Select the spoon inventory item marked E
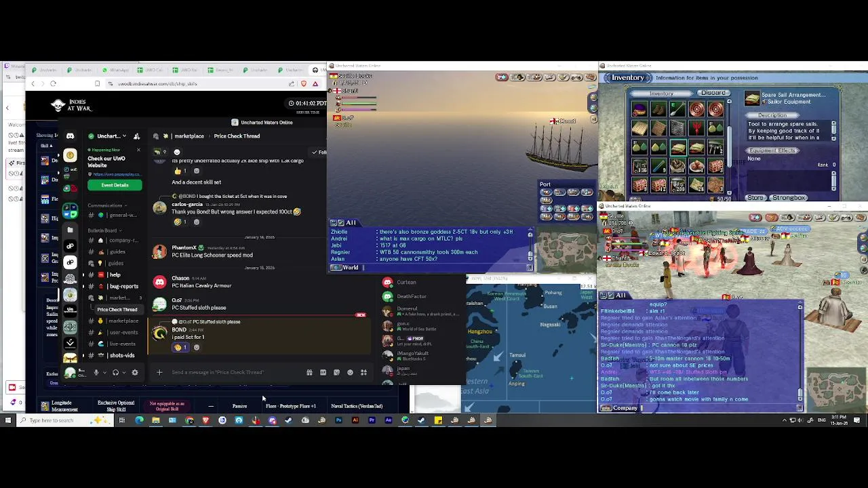Image resolution: width=868 pixels, height=488 pixels. coord(678,110)
